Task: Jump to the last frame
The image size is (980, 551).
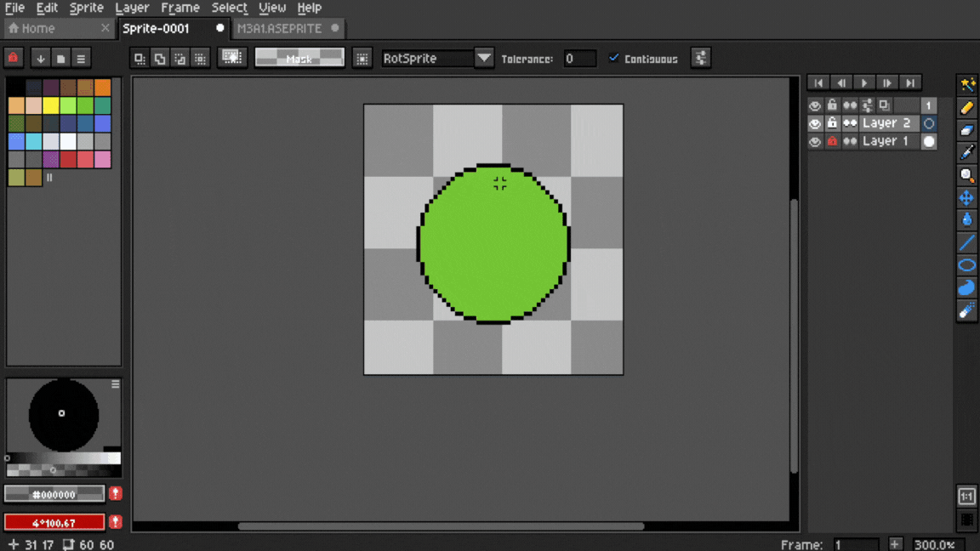Action: [909, 82]
